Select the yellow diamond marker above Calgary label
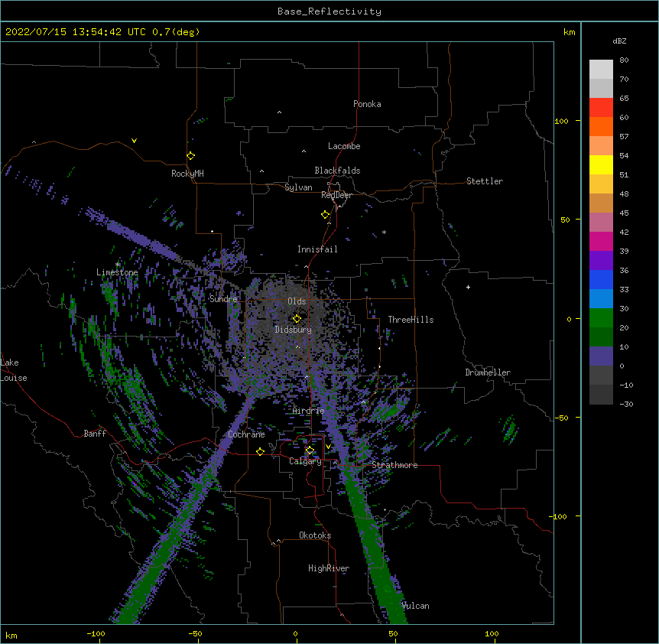659x644 pixels. 310,450
